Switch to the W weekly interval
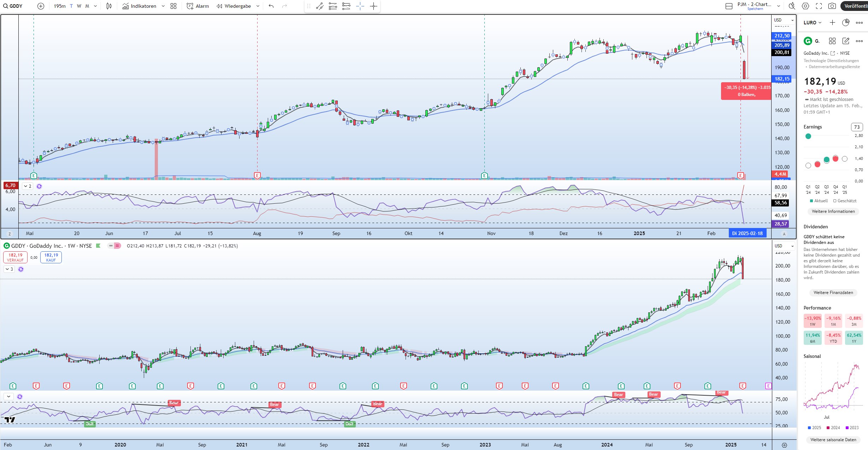Screen dimensions: 868x450 pyautogui.click(x=79, y=6)
